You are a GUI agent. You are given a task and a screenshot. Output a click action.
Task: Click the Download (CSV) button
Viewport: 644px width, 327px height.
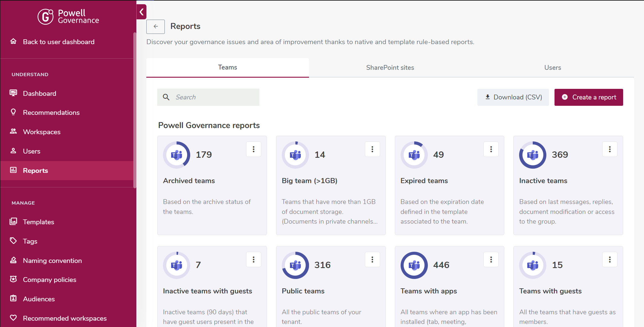point(513,97)
